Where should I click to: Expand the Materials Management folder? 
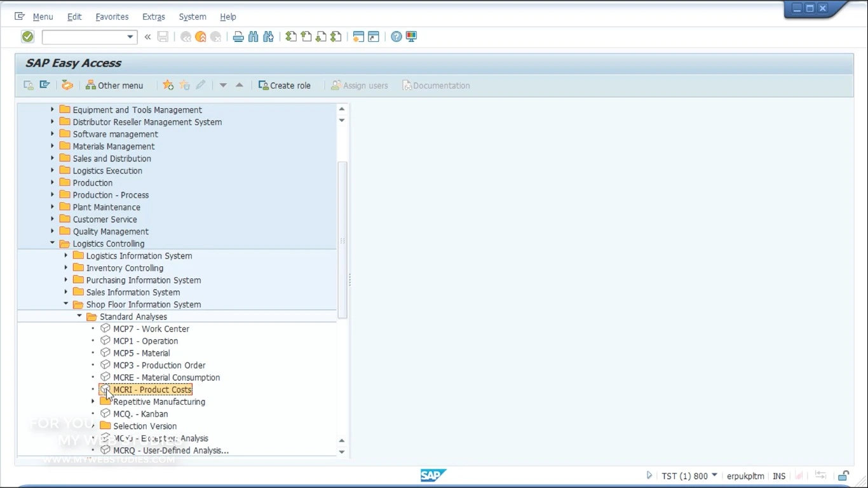coord(52,146)
